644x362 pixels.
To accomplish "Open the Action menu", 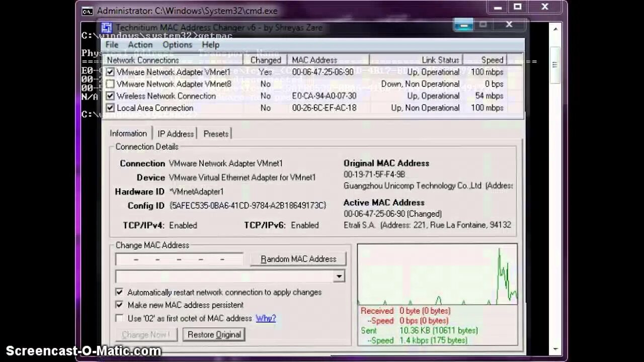I will tap(140, 45).
